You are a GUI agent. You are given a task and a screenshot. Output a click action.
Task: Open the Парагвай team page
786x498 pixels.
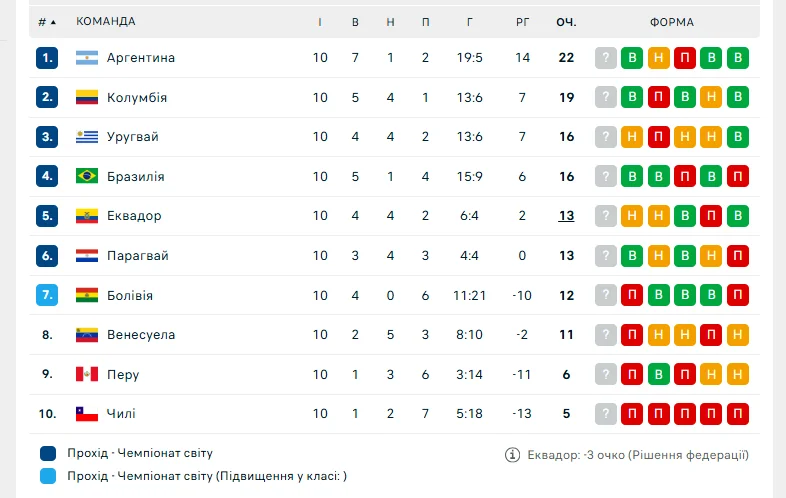[x=138, y=256]
